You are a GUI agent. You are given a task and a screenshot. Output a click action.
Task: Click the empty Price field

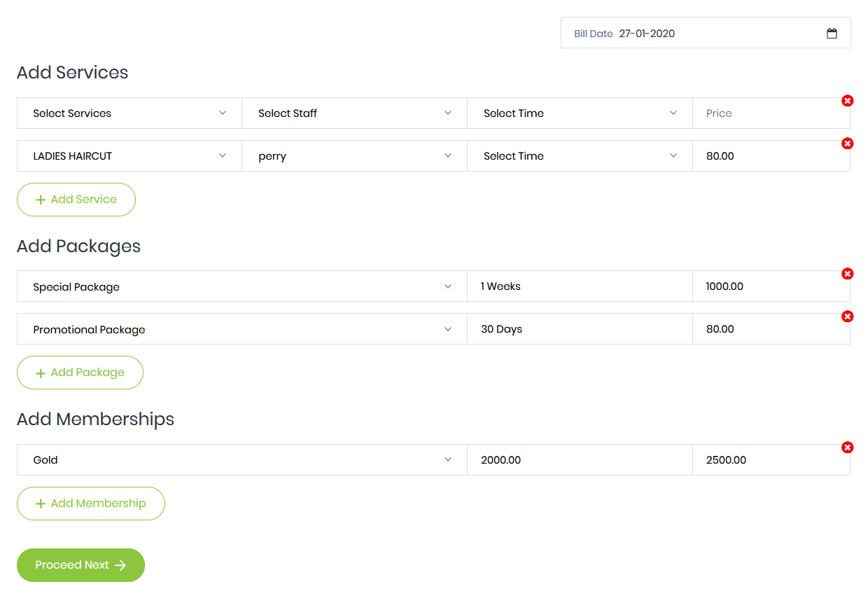point(771,113)
